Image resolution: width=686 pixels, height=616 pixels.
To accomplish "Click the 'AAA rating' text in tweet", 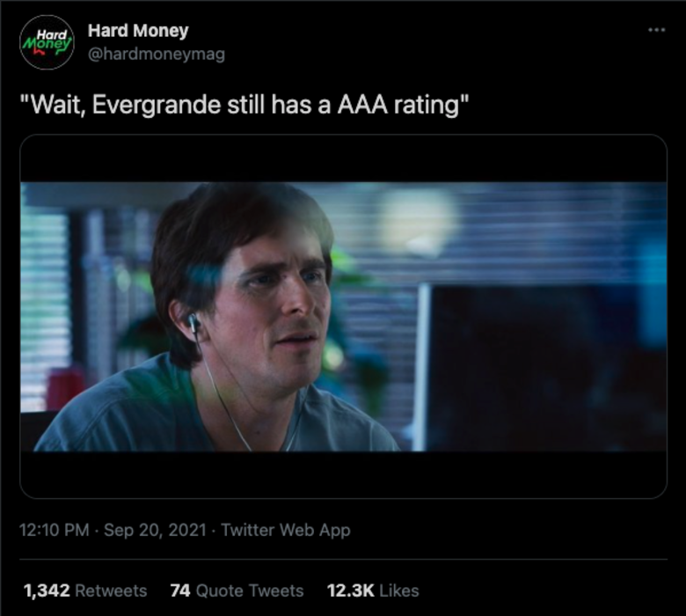I will pos(398,105).
